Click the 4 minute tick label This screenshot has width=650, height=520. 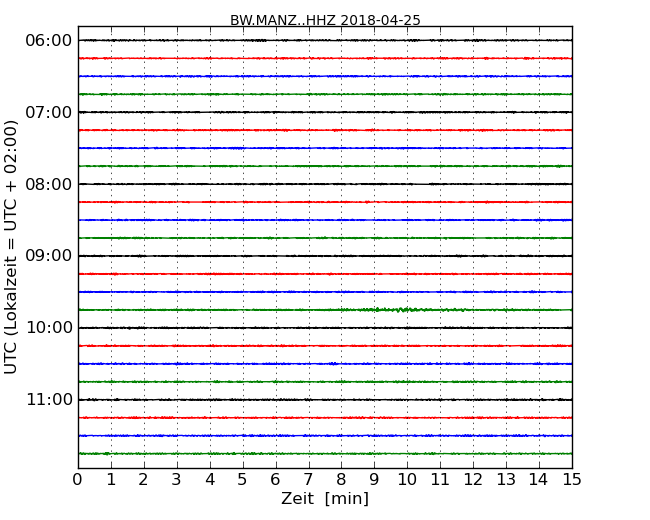(210, 480)
